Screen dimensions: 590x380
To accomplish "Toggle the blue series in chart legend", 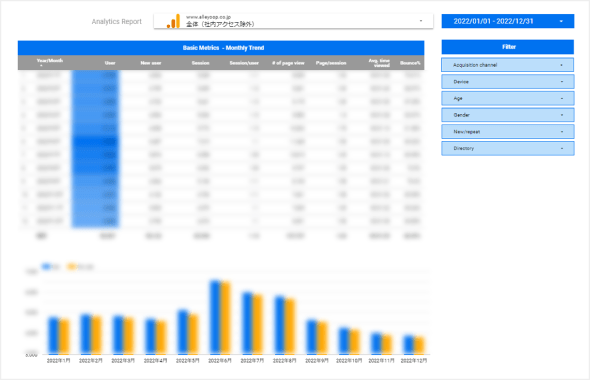I will [51, 267].
